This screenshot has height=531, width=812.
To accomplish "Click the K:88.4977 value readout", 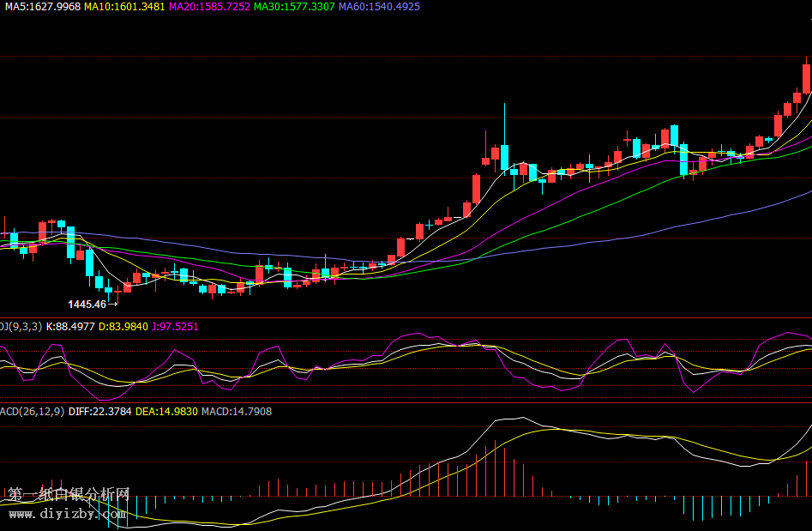I will pyautogui.click(x=70, y=327).
